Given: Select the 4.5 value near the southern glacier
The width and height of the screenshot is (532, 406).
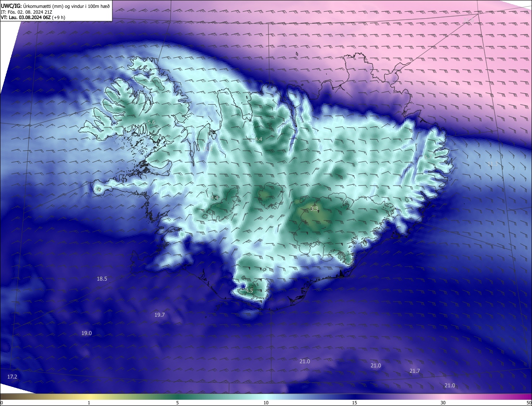Looking at the screenshot, I should 249,291.
